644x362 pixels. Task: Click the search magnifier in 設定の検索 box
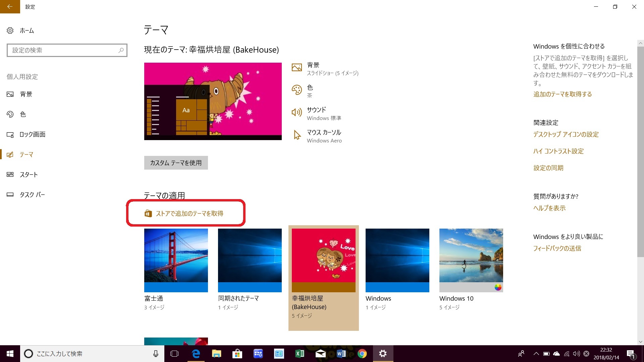(121, 50)
